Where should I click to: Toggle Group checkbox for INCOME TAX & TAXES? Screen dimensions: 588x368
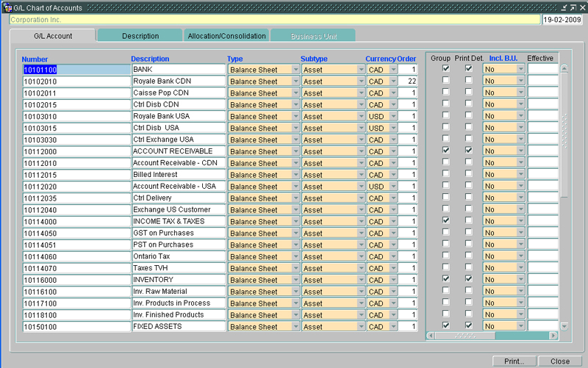(445, 220)
